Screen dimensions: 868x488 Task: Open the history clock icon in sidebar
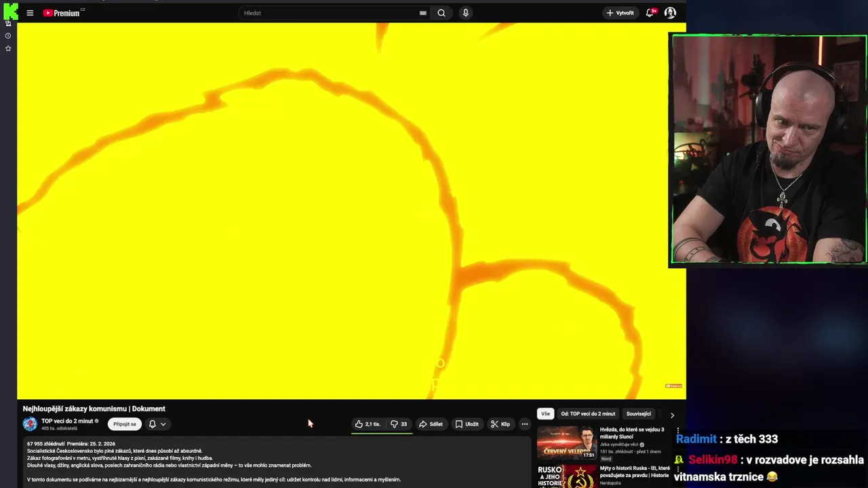pos(8,36)
